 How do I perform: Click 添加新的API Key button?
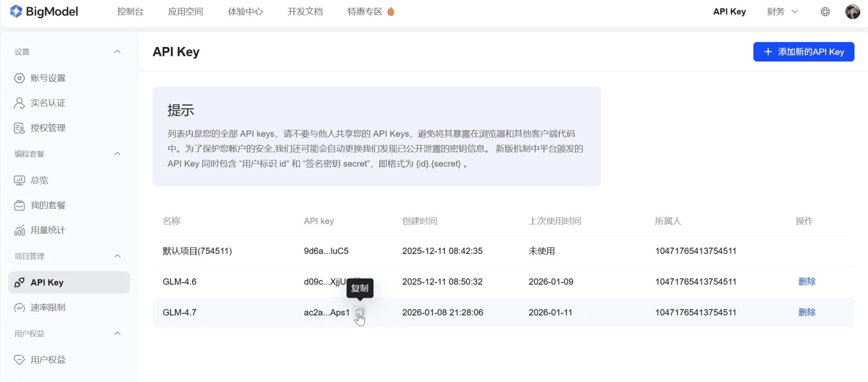(x=803, y=52)
